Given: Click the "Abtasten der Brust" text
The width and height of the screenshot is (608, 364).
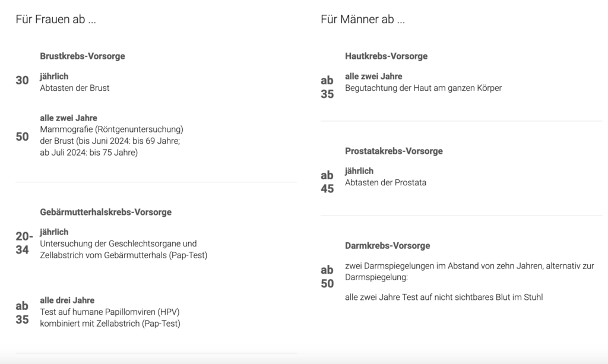Looking at the screenshot, I should 75,88.
